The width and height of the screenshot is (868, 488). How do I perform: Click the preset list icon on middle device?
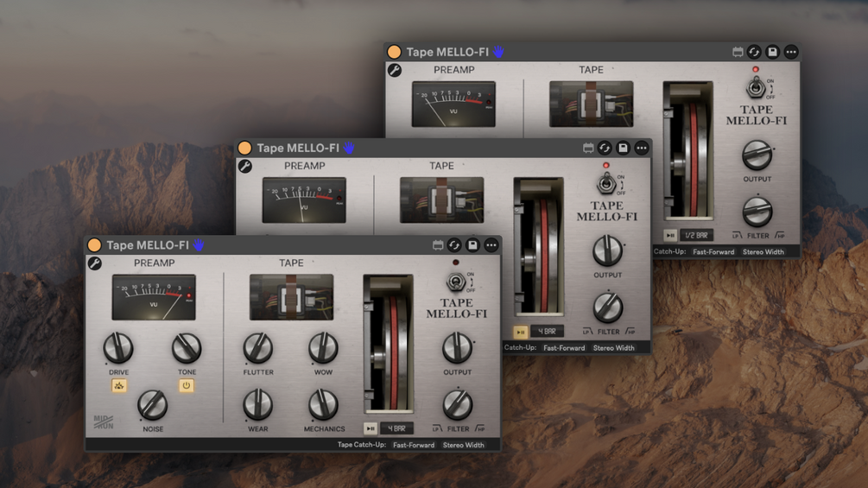click(x=588, y=148)
